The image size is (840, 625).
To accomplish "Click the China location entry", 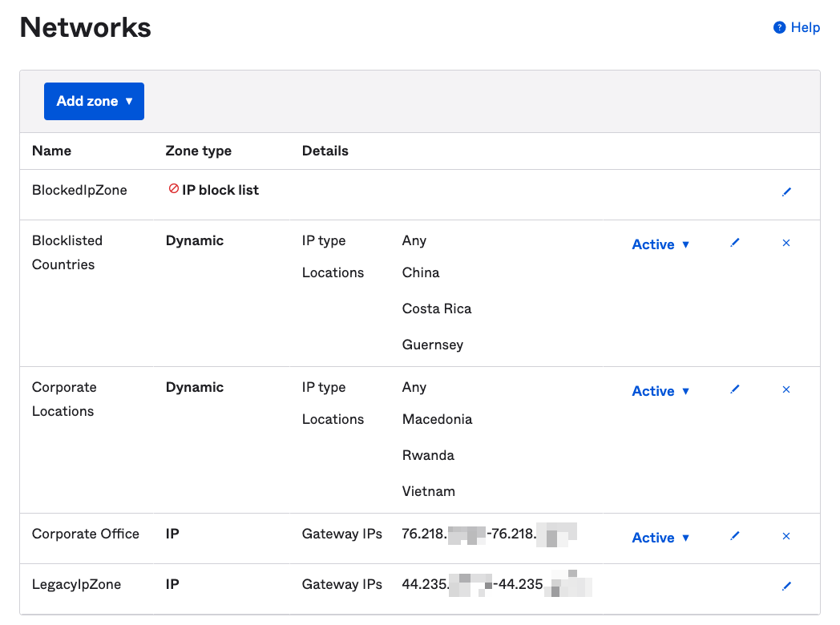I will tap(421, 272).
